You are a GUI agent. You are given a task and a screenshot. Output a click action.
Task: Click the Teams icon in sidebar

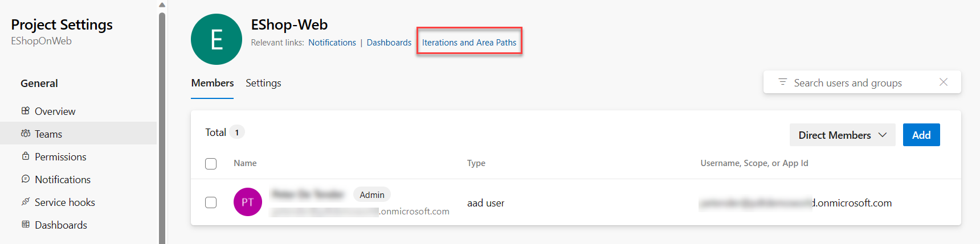(26, 134)
